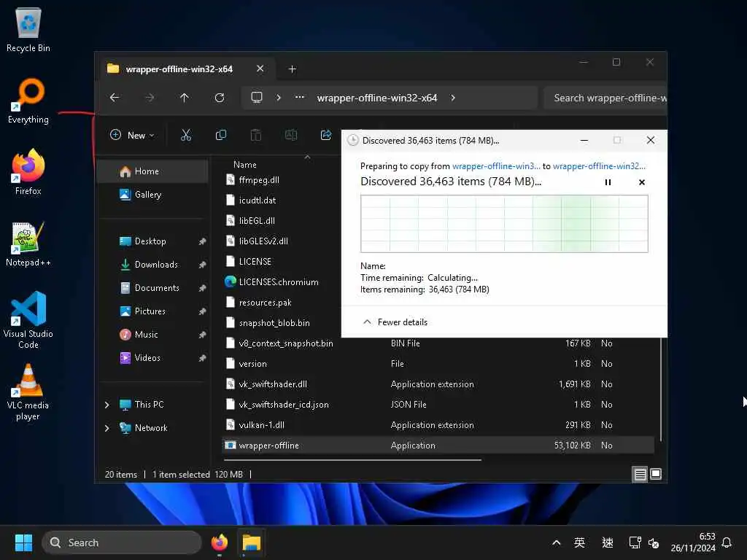747x560 pixels.
Task: Click the copy progress graph
Action: tap(504, 224)
